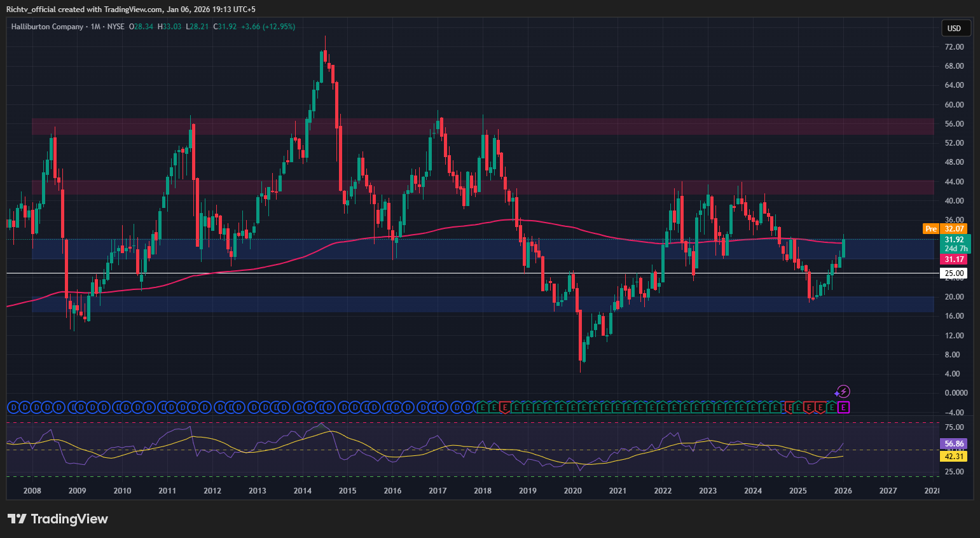Click the magenta E upcoming earnings marker

pos(843,407)
